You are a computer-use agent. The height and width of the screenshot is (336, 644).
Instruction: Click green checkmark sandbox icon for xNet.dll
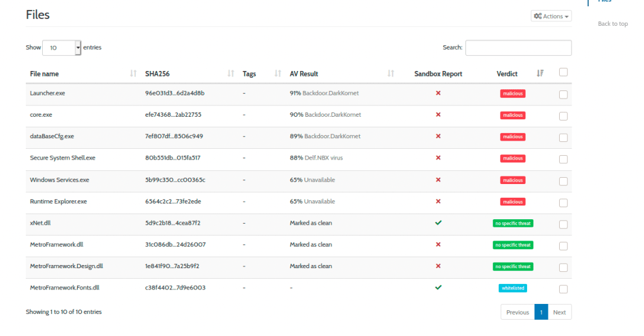click(x=438, y=222)
